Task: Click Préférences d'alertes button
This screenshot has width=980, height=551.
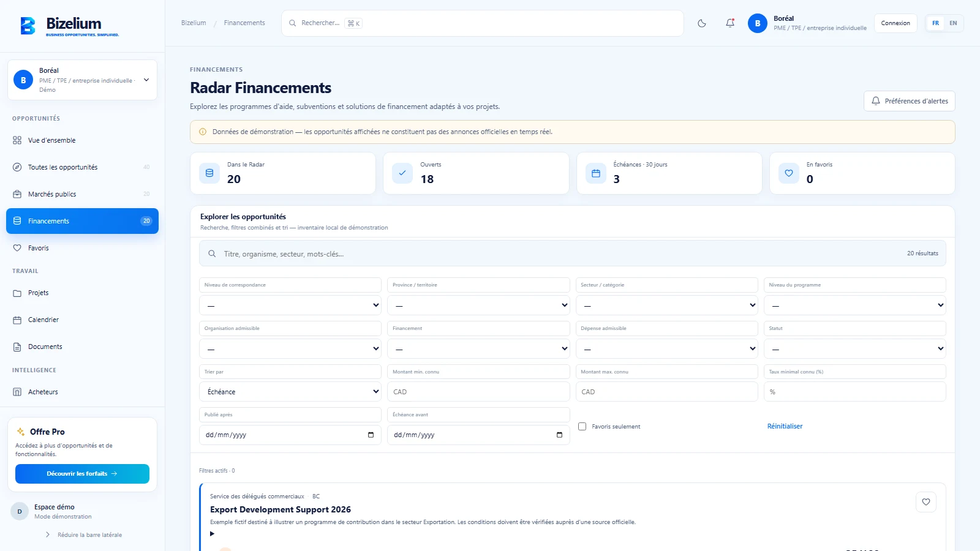Action: point(910,101)
